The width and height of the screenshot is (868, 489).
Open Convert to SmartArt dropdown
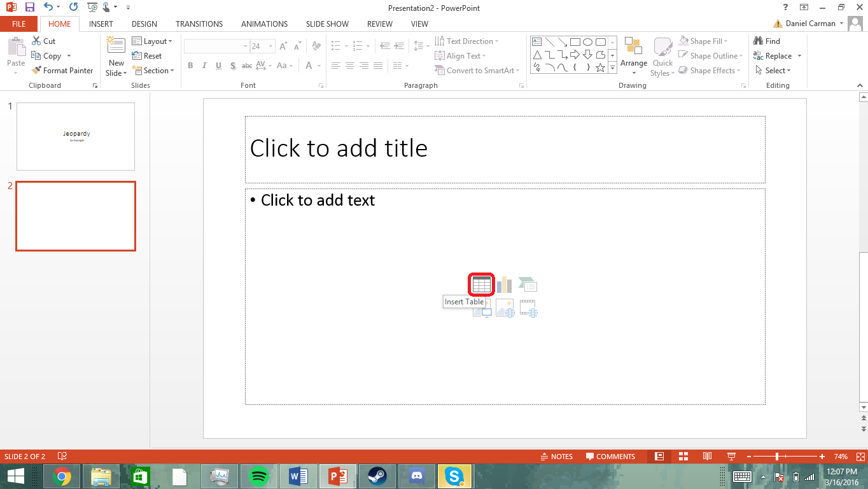(x=477, y=71)
